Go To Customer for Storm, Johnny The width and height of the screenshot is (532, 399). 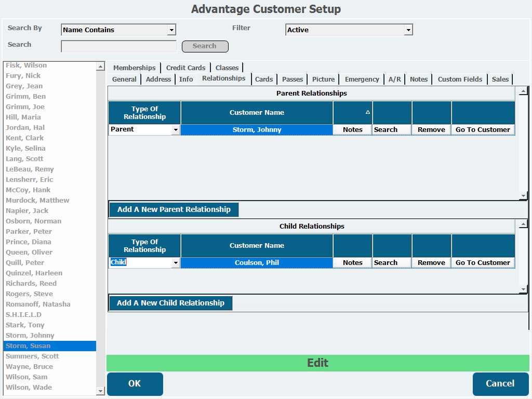[x=483, y=129]
